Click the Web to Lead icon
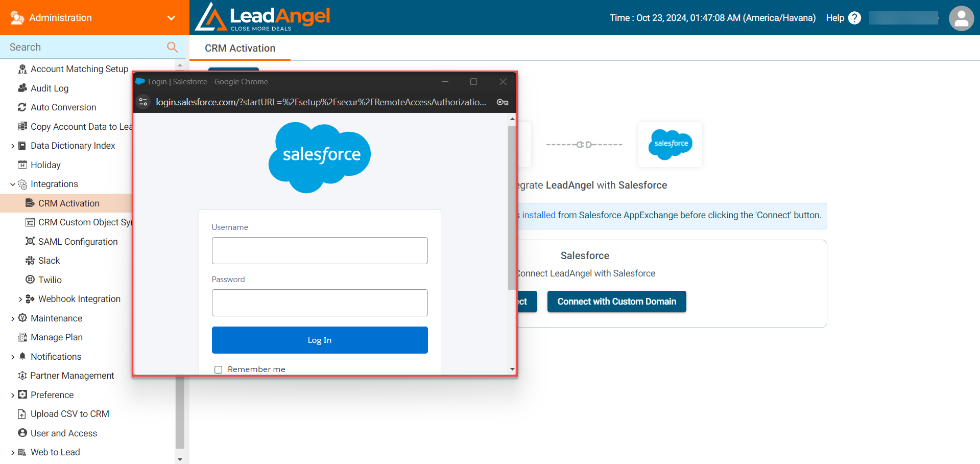Viewport: 980px width, 464px height. pos(22,452)
